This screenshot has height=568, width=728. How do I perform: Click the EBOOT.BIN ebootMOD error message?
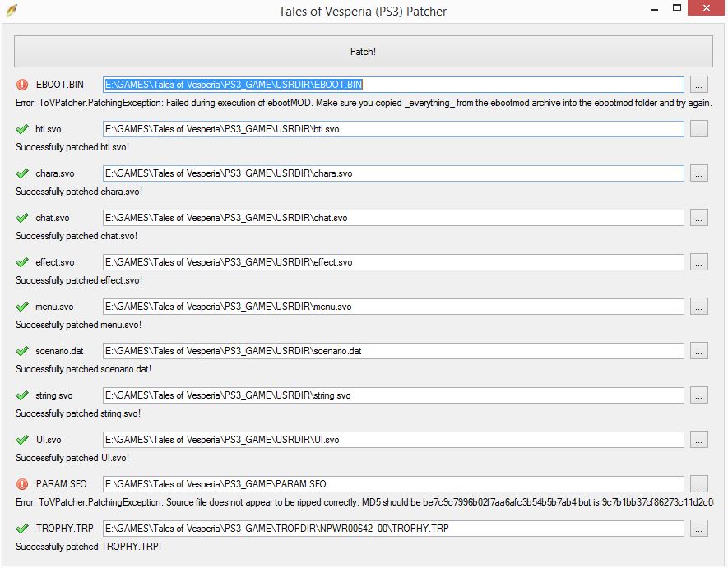pyautogui.click(x=364, y=103)
